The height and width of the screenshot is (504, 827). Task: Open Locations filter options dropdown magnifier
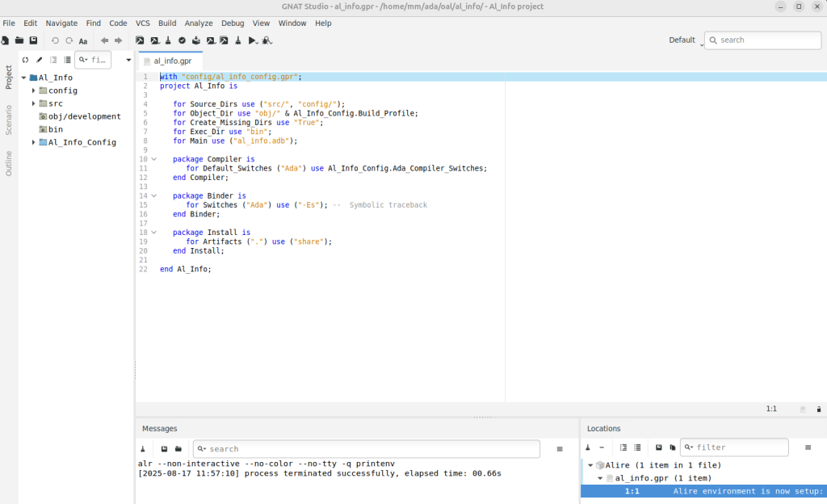click(x=689, y=447)
